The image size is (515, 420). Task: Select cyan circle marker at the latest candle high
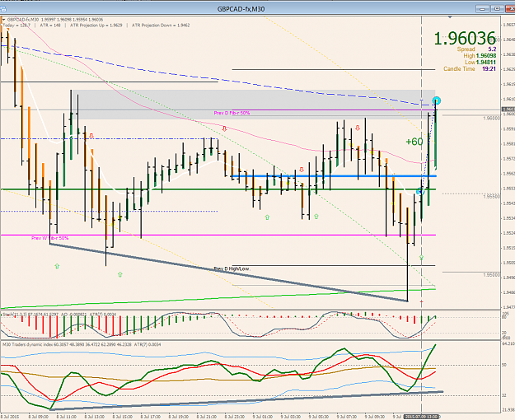coord(436,100)
